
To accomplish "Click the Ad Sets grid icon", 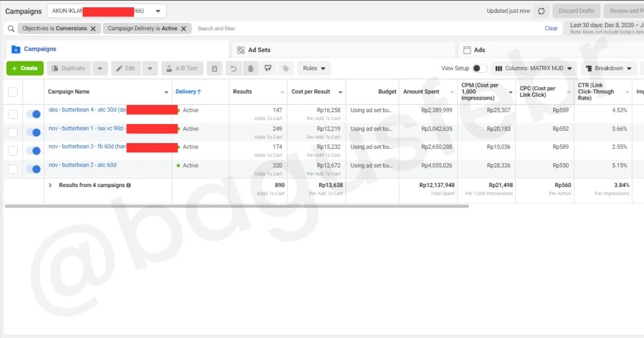I will (x=241, y=50).
